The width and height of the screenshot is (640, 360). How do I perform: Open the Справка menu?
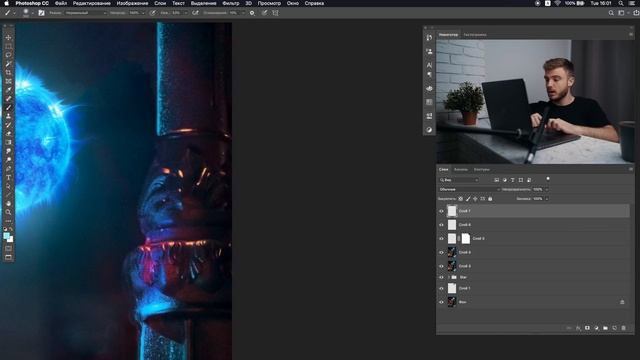pyautogui.click(x=314, y=3)
